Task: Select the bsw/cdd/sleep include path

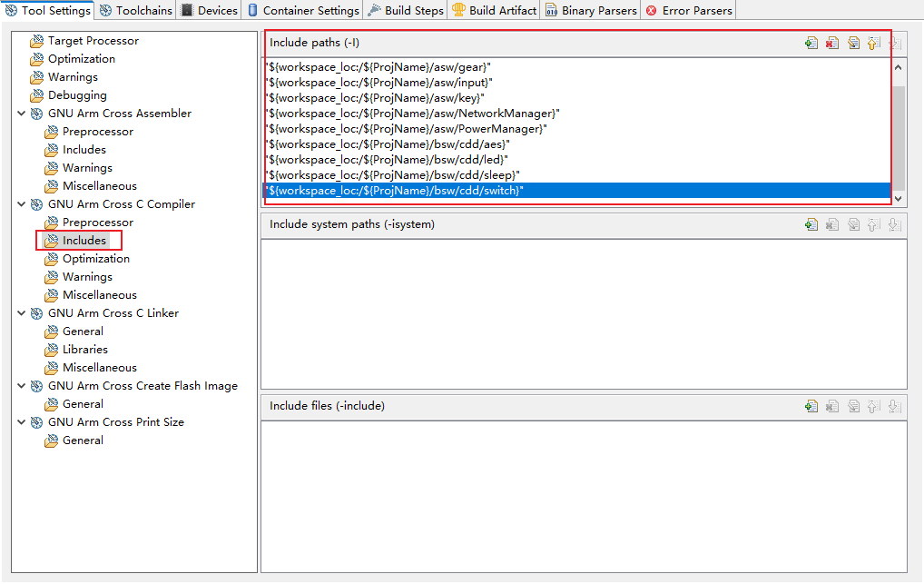Action: [576, 175]
